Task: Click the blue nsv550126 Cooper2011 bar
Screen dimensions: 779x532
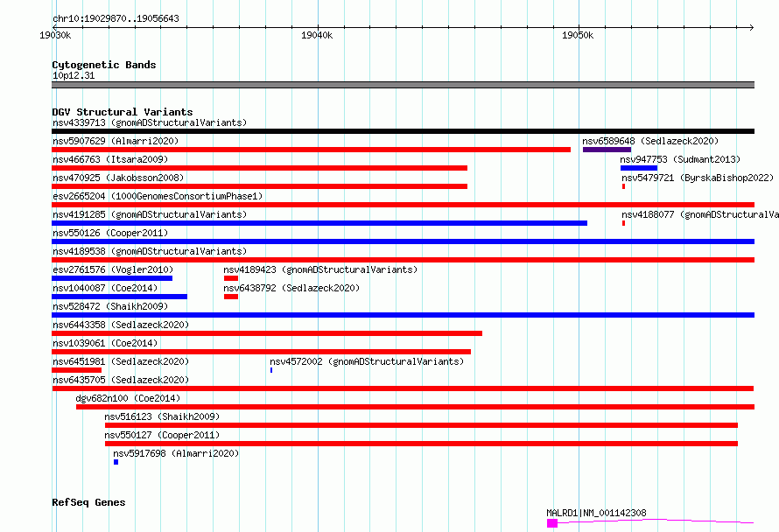Action: (403, 241)
